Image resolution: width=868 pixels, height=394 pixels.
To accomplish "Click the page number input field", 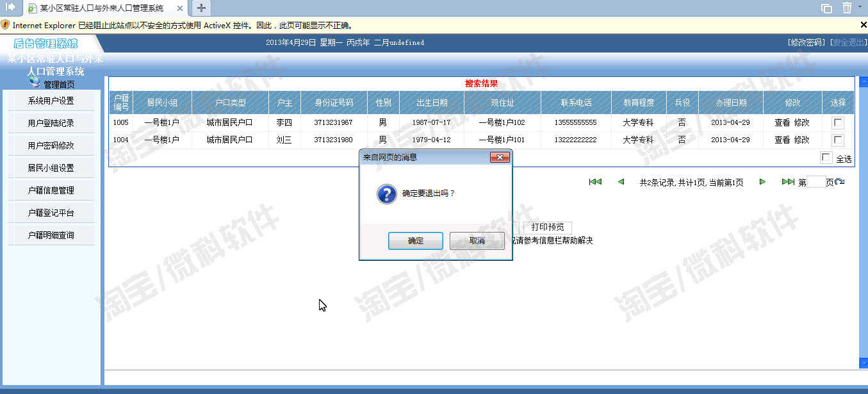I will click(x=816, y=182).
